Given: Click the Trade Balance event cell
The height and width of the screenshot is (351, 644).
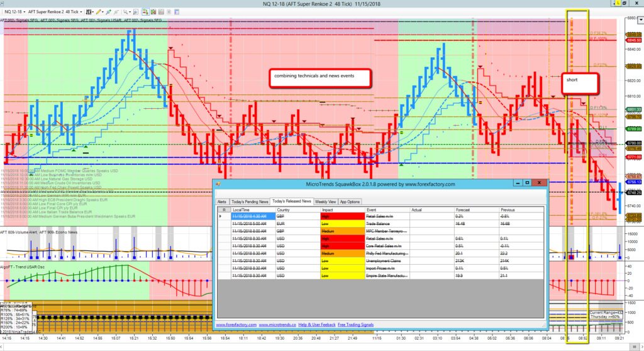Looking at the screenshot, I should [387, 223].
